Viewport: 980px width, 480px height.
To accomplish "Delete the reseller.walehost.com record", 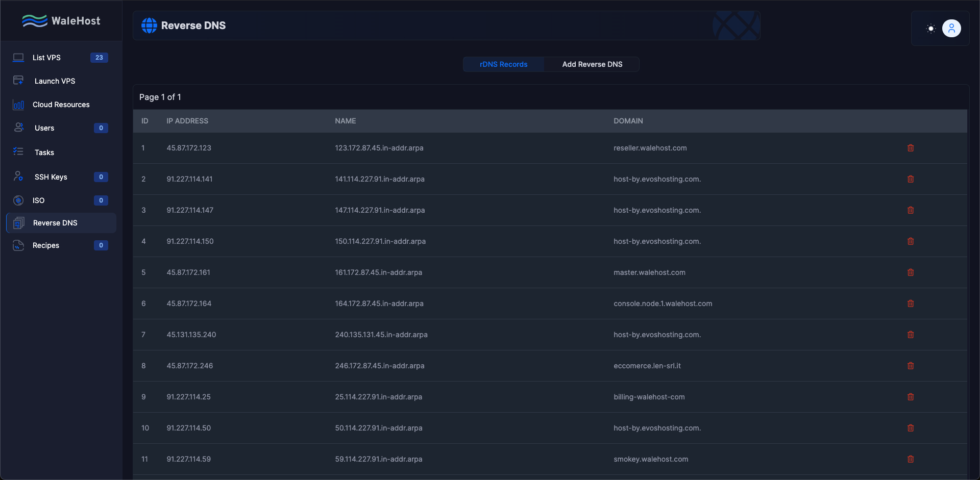I will click(x=911, y=148).
